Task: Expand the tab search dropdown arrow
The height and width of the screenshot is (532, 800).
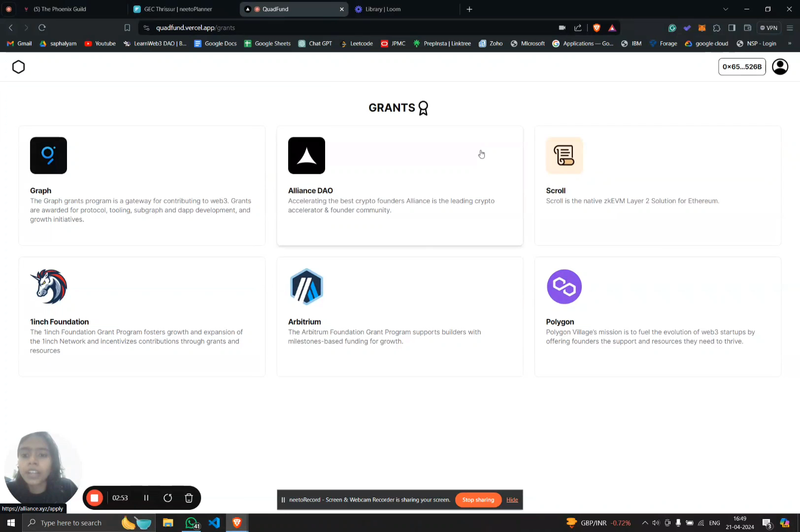Action: pyautogui.click(x=726, y=9)
